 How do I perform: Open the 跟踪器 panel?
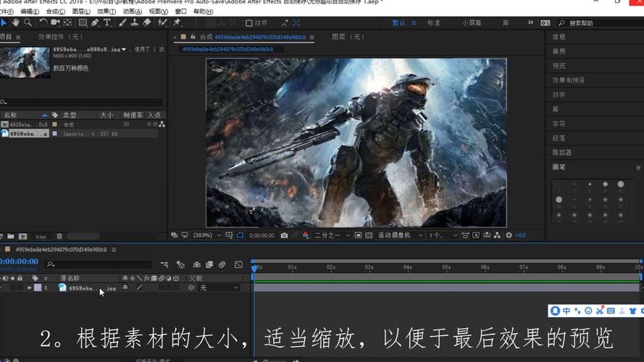pos(562,153)
